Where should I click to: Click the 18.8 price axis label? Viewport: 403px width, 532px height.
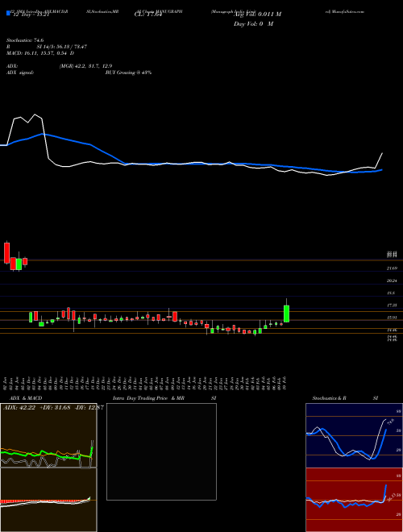point(392,293)
